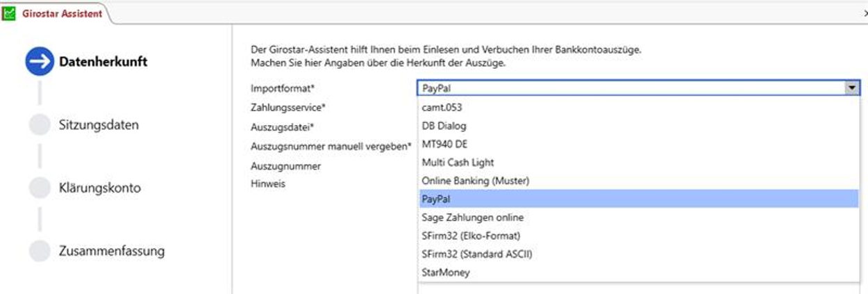
Task: Select SFirm32 (Standard ASCII) option
Action: pyautogui.click(x=638, y=254)
